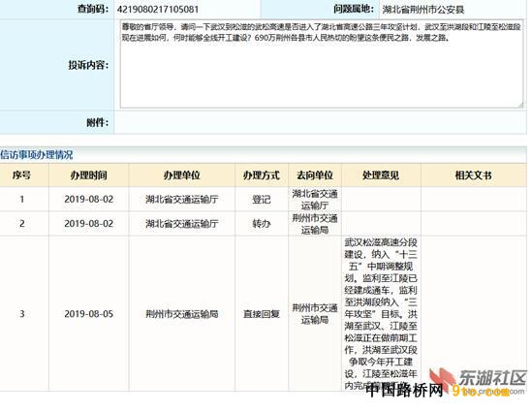The width and height of the screenshot is (532, 412).
Task: Click date 2019-08-02 in row 1
Action: [x=88, y=199]
